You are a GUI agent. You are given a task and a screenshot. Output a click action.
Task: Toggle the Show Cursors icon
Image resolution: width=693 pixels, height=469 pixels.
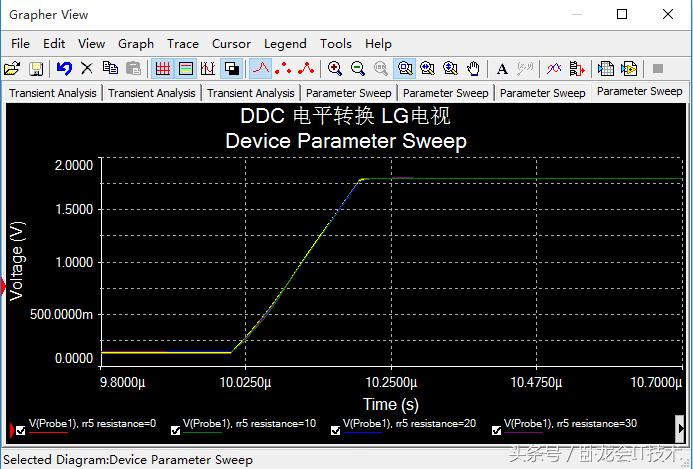[x=208, y=69]
